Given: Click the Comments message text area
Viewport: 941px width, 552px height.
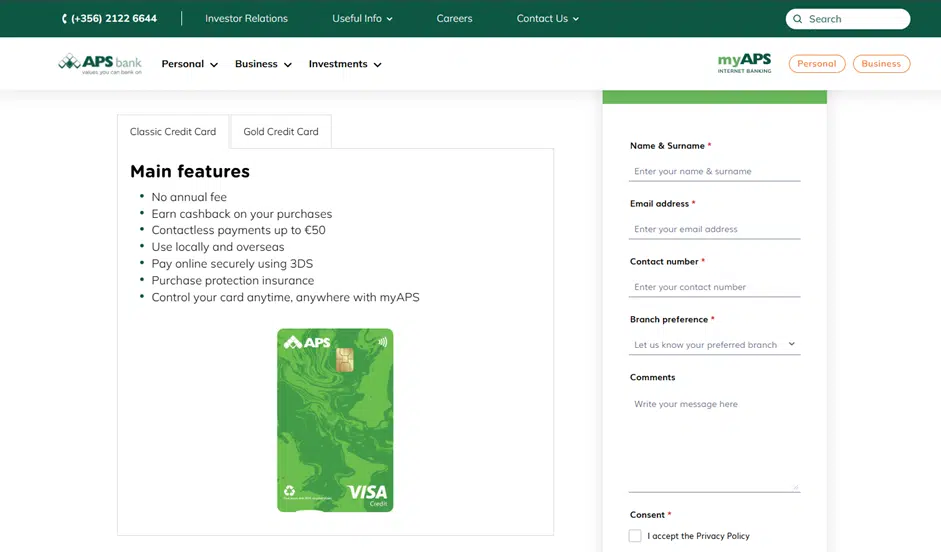Looking at the screenshot, I should point(714,442).
